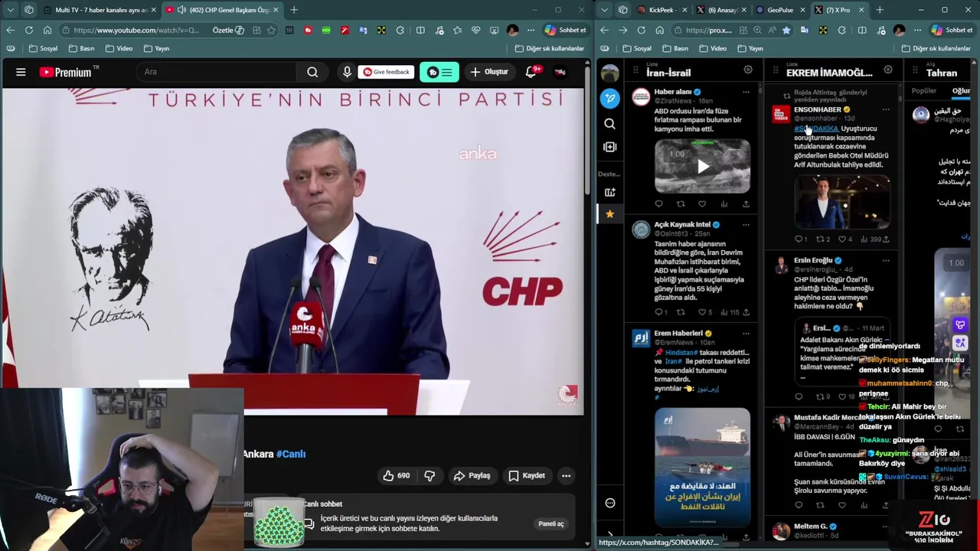Toggle the teal extension switch in YouTube header

[x=439, y=72]
